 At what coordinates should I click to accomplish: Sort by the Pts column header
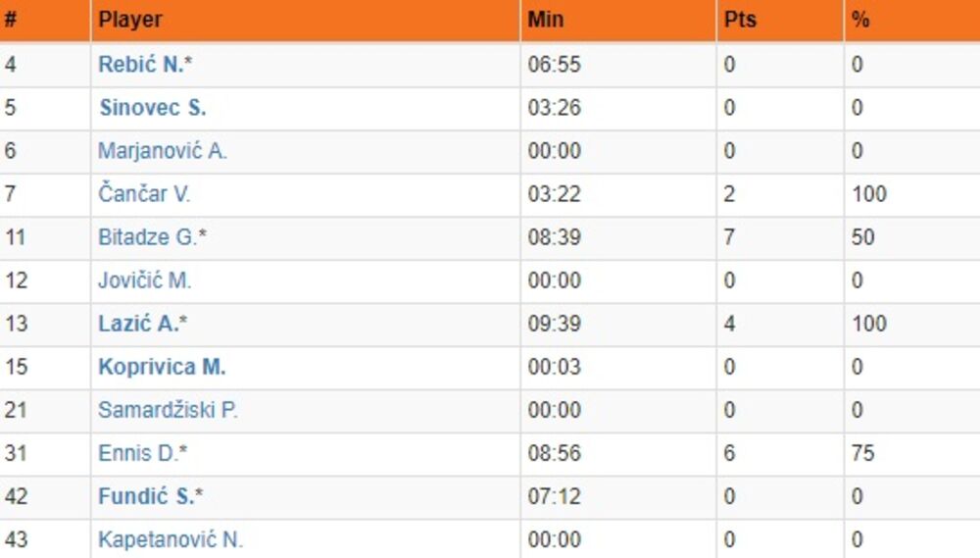tap(740, 20)
